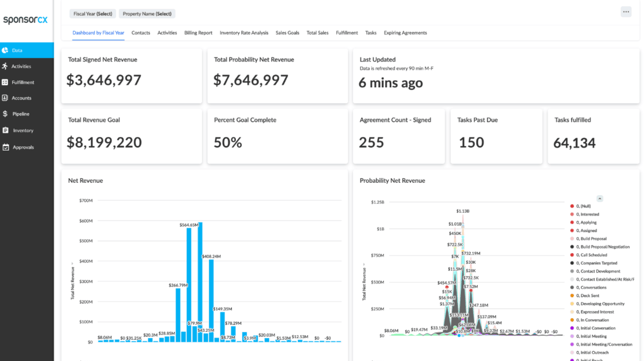The width and height of the screenshot is (644, 361).
Task: Collapse the legend with the up chevron
Action: [600, 199]
